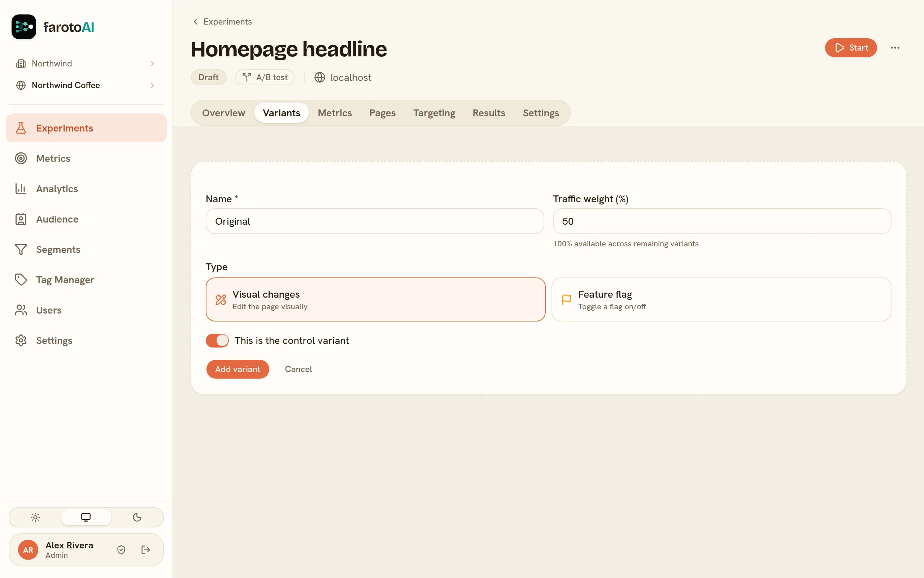Cancel adding the variant

[298, 369]
